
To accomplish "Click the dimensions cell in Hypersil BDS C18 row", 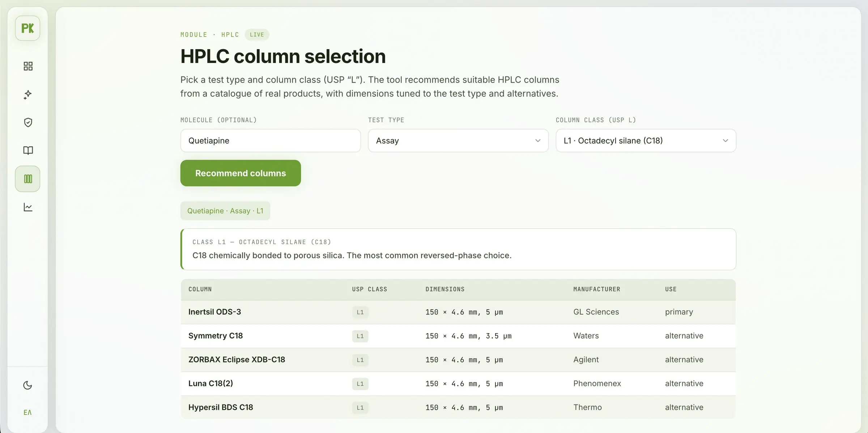I will click(x=464, y=408).
